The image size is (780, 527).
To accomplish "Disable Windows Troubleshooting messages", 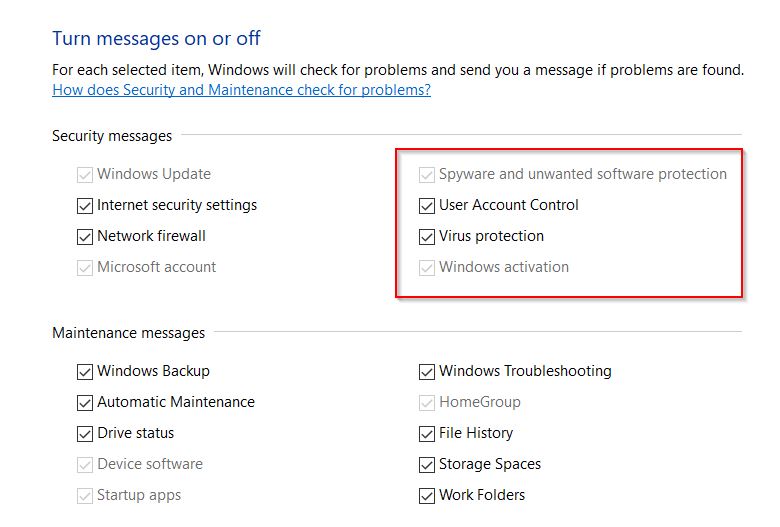I will click(427, 372).
